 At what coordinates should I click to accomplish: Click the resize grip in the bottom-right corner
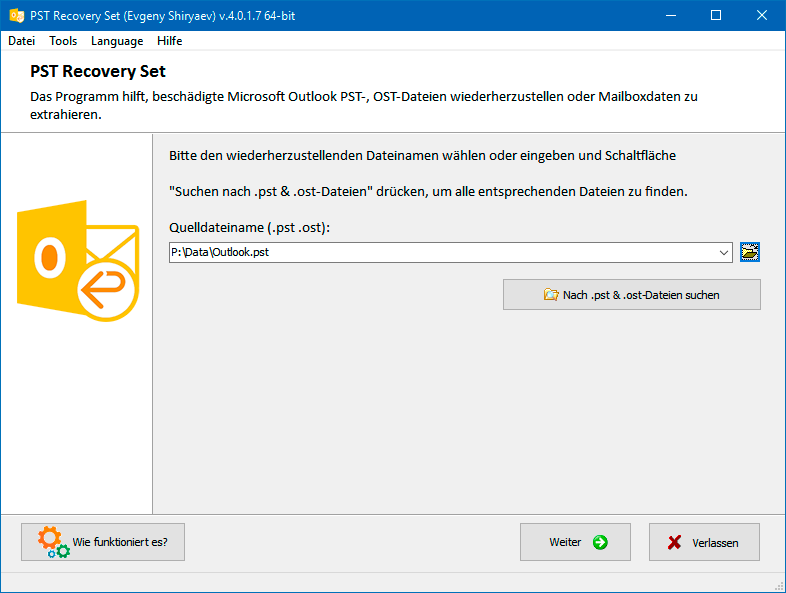click(x=778, y=585)
